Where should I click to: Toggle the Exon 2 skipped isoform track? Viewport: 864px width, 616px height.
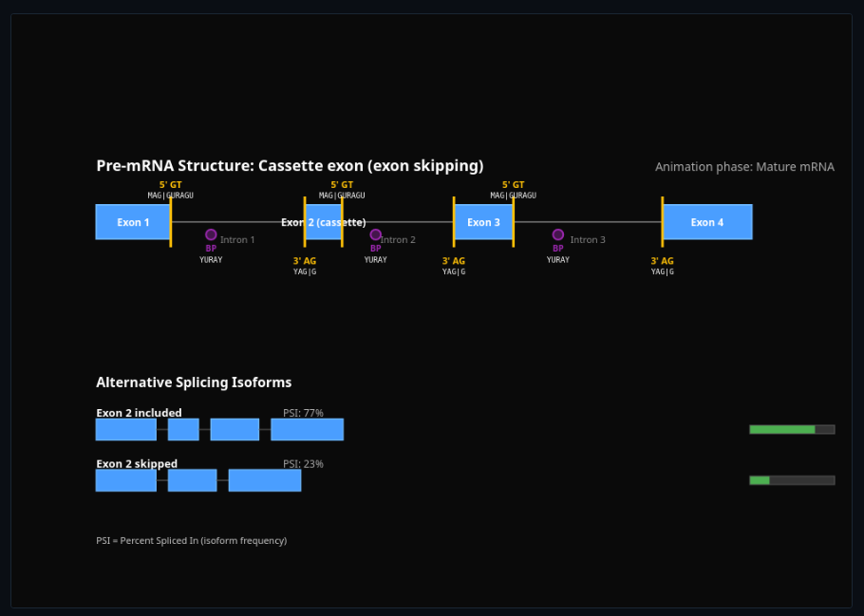coord(135,463)
